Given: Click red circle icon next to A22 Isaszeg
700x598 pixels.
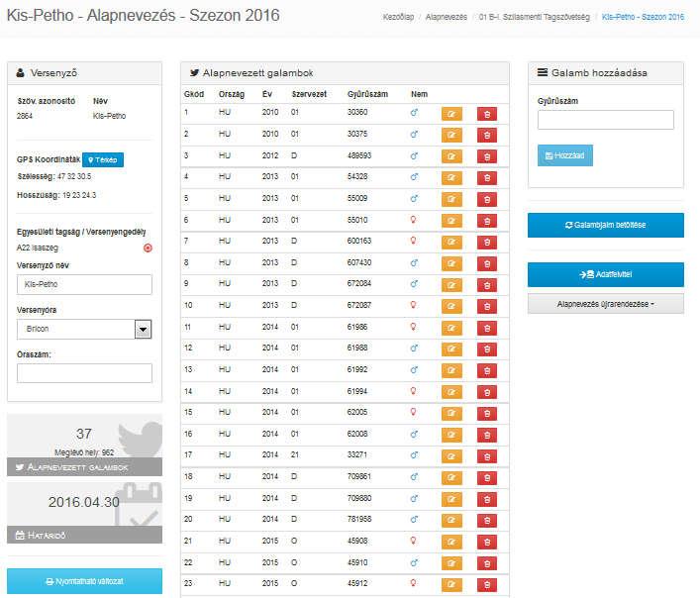Looking at the screenshot, I should click(148, 248).
